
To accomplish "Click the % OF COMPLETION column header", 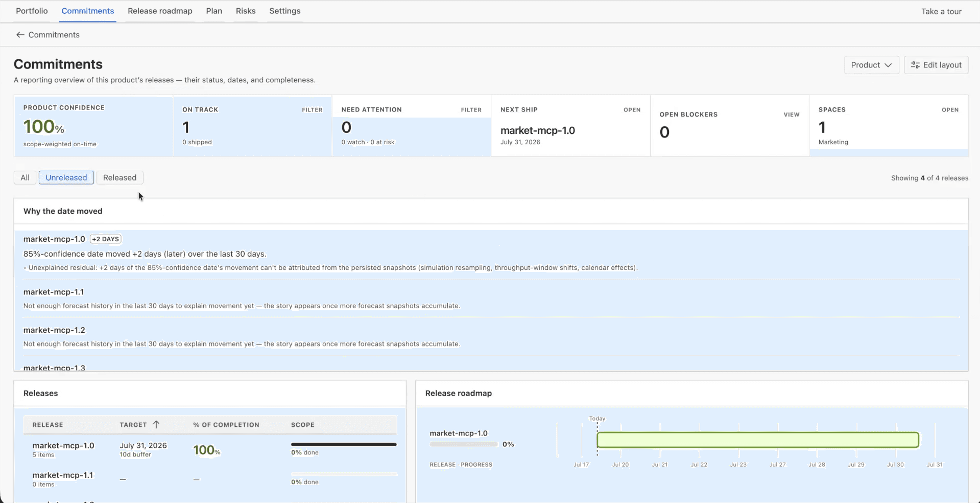I will (226, 425).
